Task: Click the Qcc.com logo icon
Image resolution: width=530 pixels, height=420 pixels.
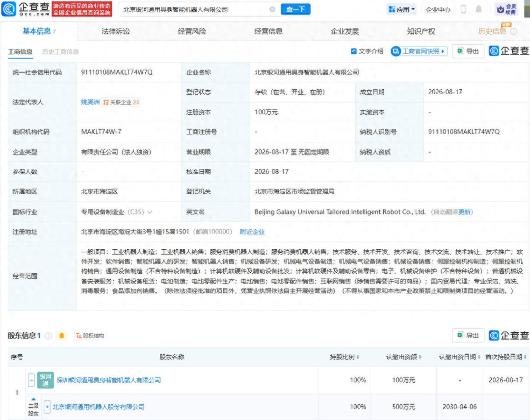Action: (9, 9)
